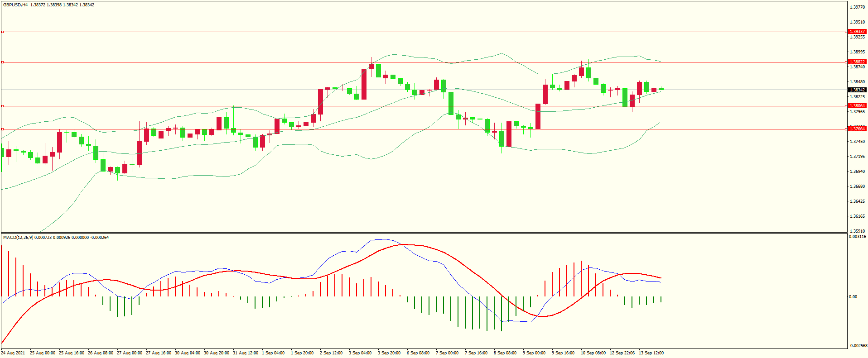Click the left anchor handle of the 1.39337 line
This screenshot has height=358, width=868.
pos(2,32)
